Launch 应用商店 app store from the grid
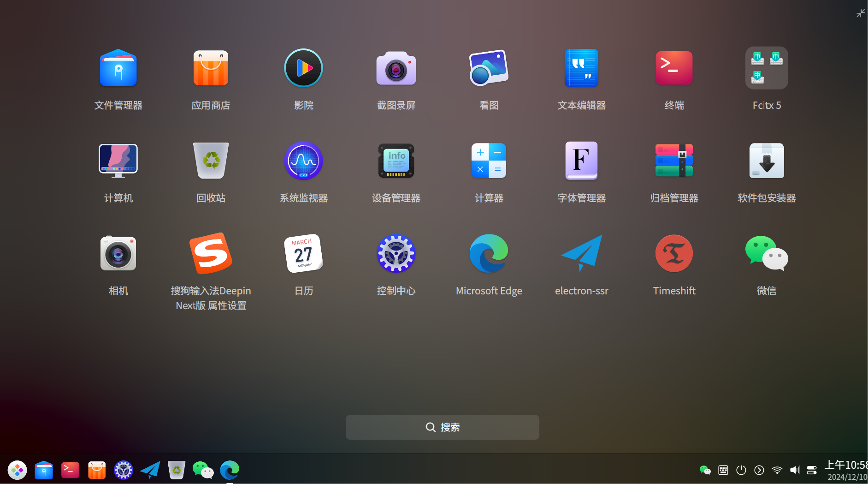Screen dimensions: 868x484 coord(211,68)
